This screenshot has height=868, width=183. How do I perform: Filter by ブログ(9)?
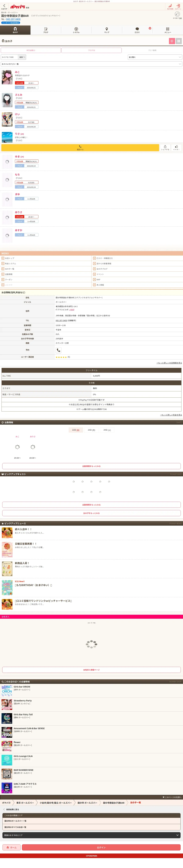click(x=91, y=50)
